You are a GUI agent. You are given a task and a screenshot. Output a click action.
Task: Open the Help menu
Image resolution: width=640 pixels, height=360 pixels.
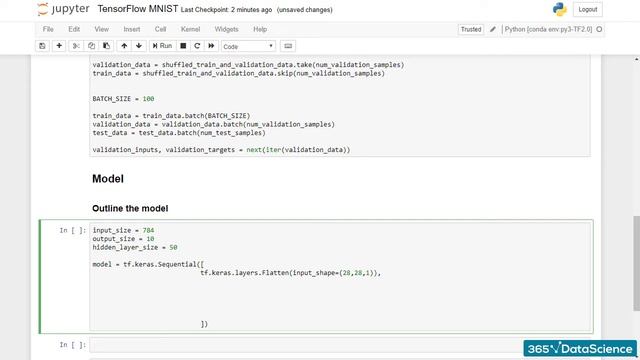(x=260, y=29)
